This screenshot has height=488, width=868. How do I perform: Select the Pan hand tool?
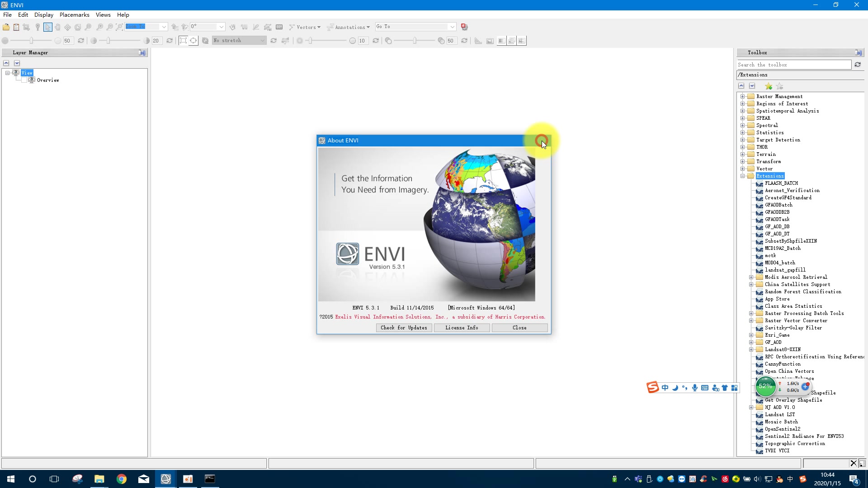(x=57, y=27)
